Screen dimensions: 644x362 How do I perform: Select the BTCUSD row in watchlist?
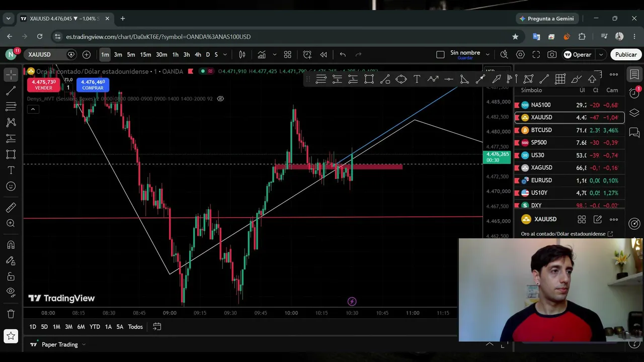tap(570, 130)
